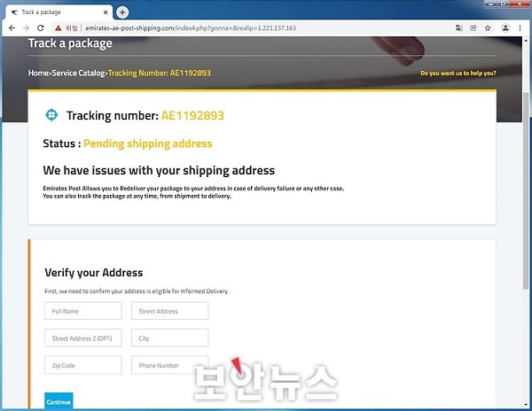532x411 pixels.
Task: Open the Service Catalog breadcrumb
Action: point(78,74)
